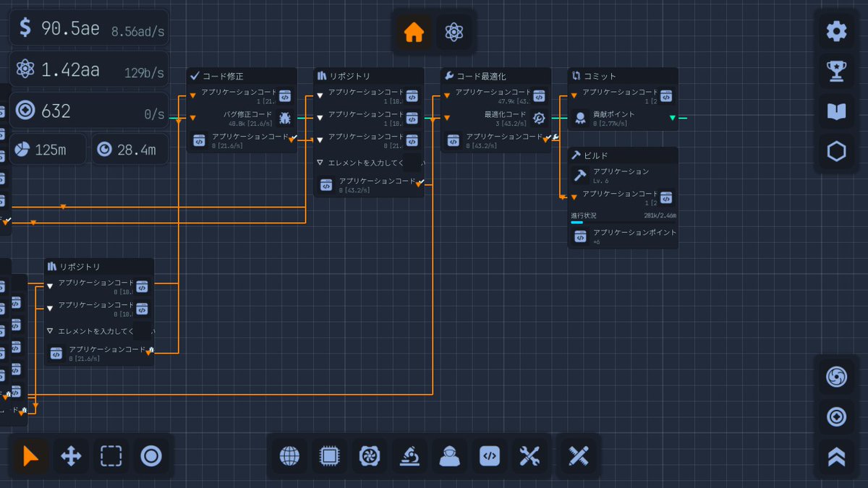This screenshot has width=868, height=488.
Task: Select the dashed box selection tool
Action: tap(111, 456)
